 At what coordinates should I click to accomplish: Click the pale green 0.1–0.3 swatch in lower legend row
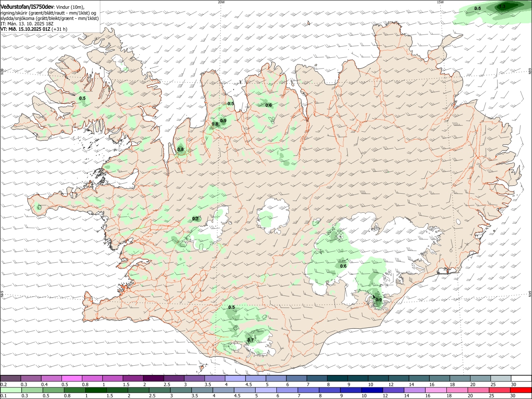11,390
